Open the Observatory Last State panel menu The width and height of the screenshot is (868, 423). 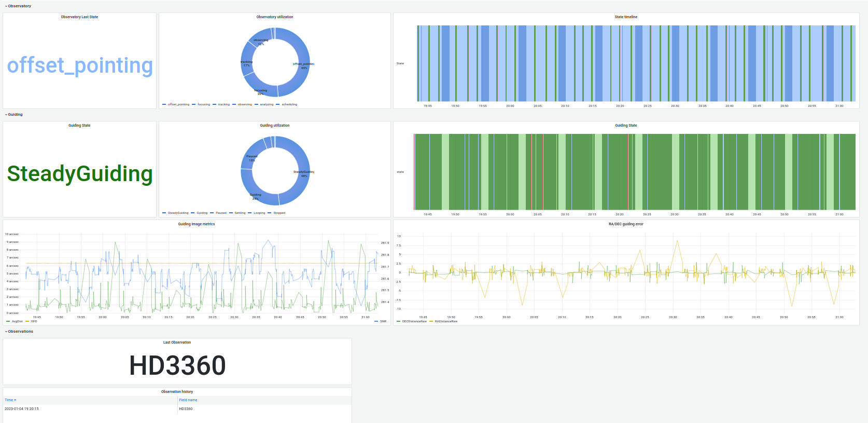[79, 17]
